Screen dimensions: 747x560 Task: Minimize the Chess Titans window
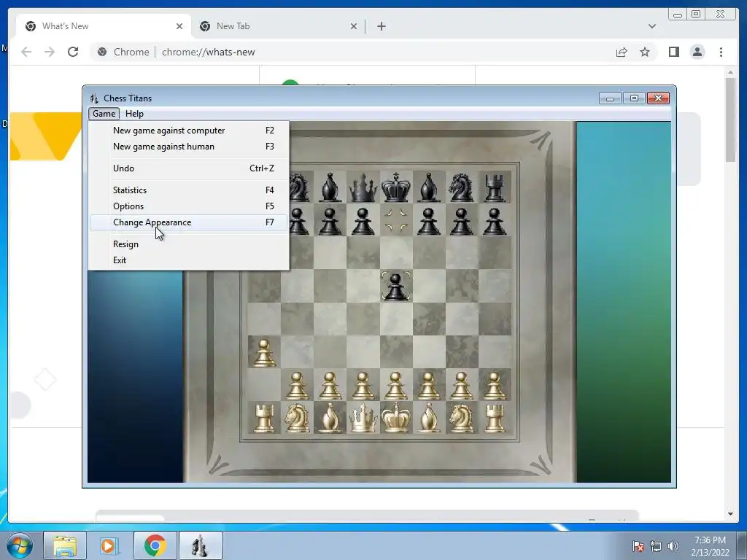point(611,98)
